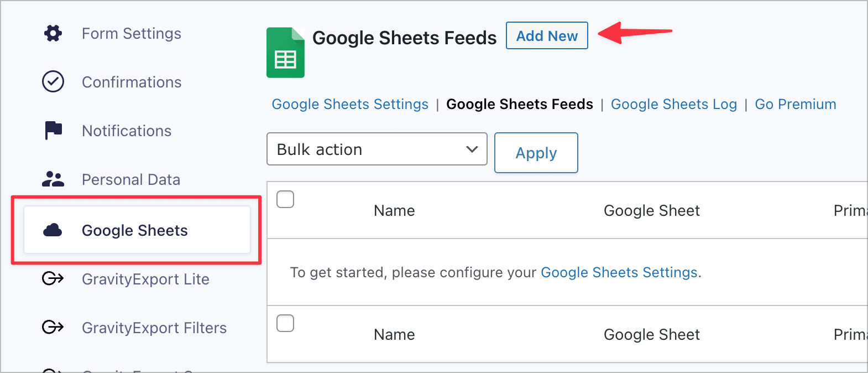Enable the checkbox in the bottom table header
The image size is (868, 373).
coord(285,323)
